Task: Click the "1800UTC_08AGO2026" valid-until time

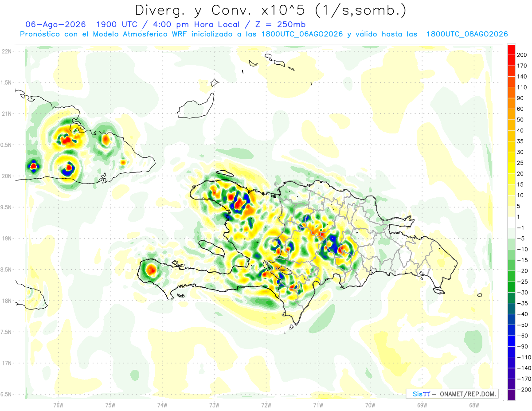Action: point(467,34)
